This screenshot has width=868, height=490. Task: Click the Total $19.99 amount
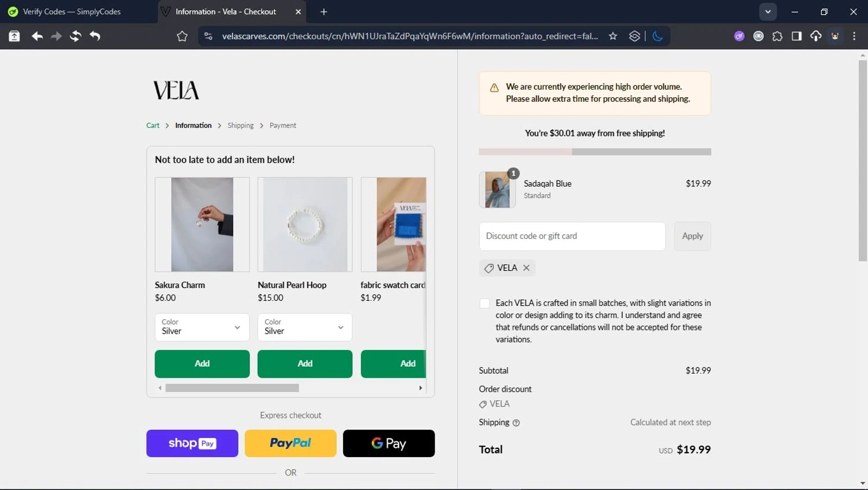tap(694, 450)
